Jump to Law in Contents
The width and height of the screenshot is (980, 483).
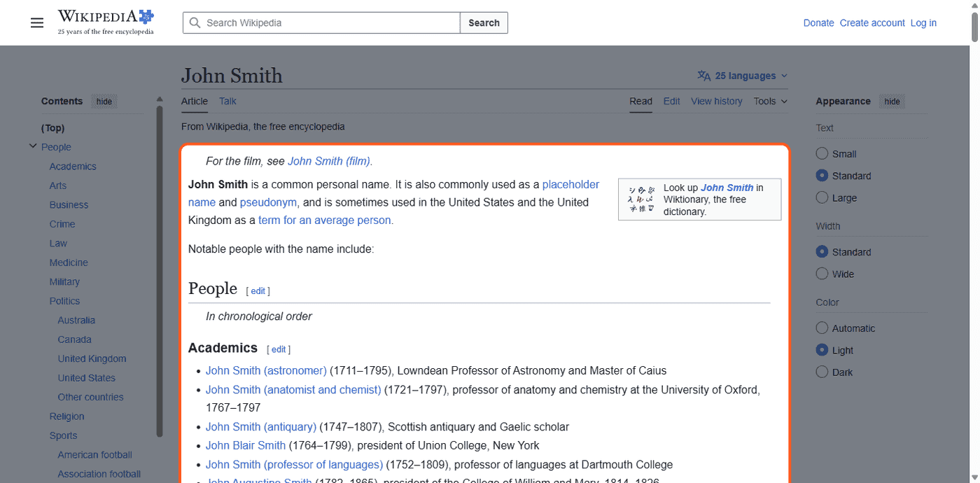pos(58,244)
